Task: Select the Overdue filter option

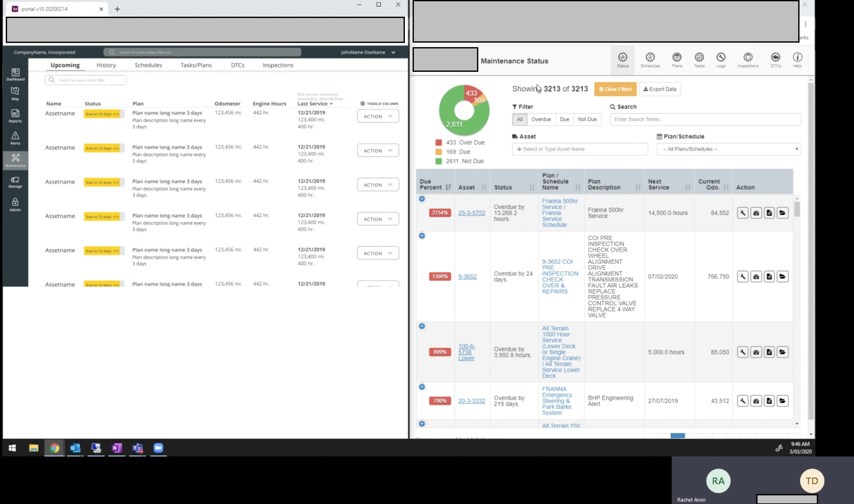Action: click(541, 119)
